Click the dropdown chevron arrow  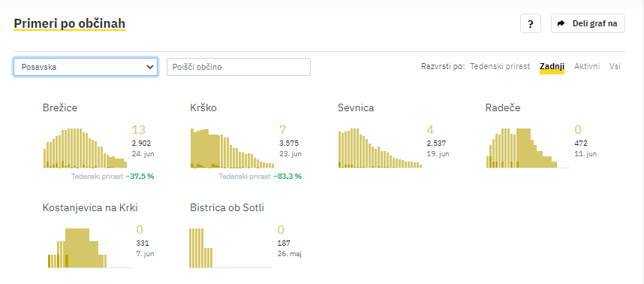149,67
